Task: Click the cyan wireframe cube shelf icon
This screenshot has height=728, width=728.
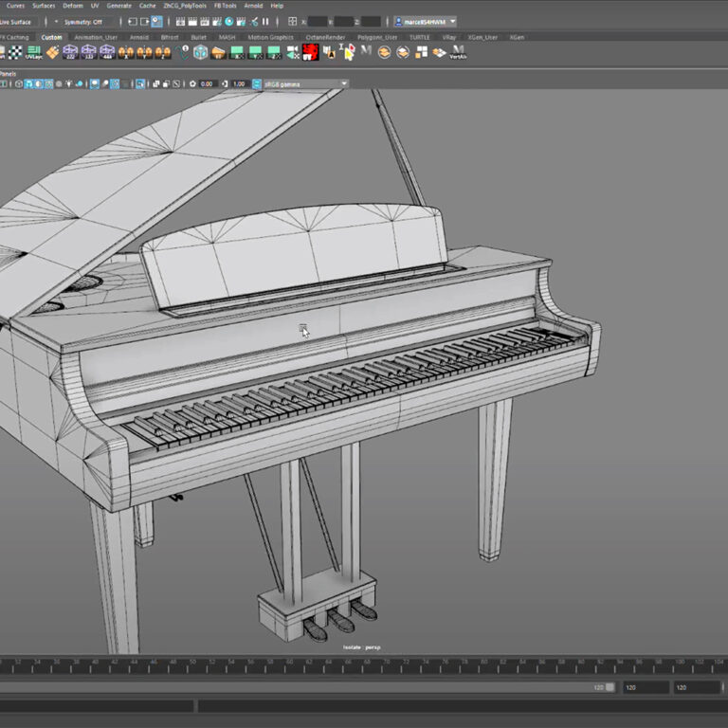Action: pyautogui.click(x=200, y=52)
